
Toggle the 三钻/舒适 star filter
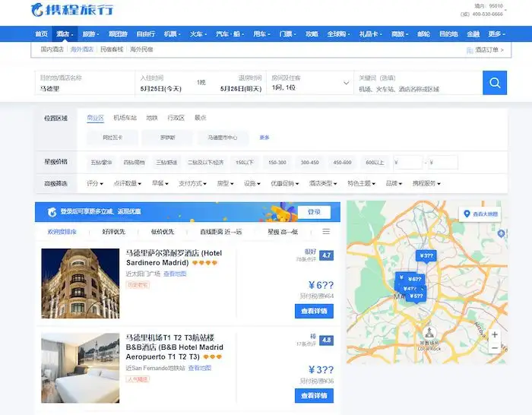[x=166, y=163]
